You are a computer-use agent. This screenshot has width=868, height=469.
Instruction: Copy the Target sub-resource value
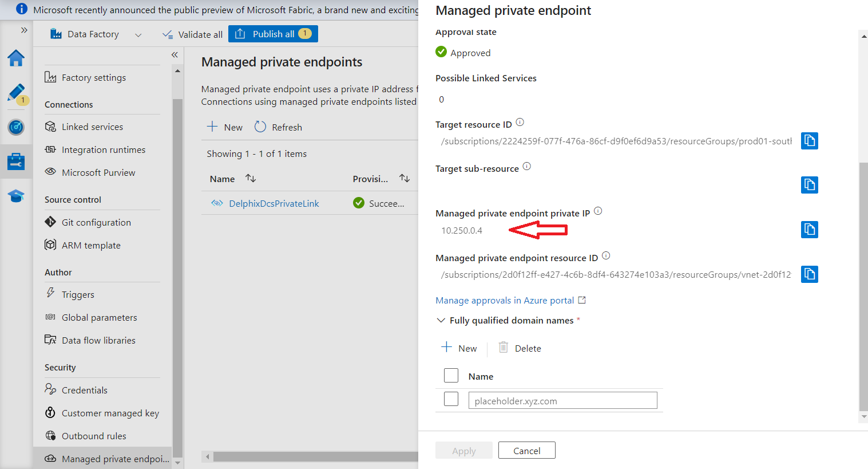(809, 185)
